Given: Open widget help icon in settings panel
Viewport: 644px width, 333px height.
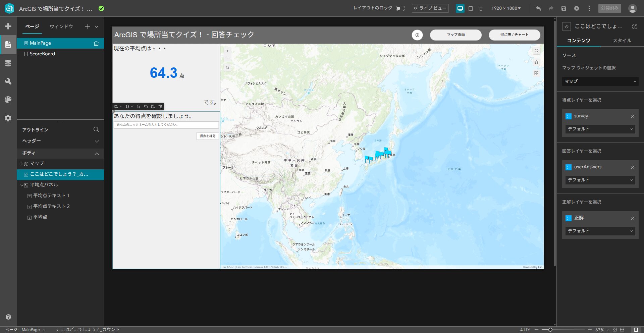Looking at the screenshot, I should point(634,26).
